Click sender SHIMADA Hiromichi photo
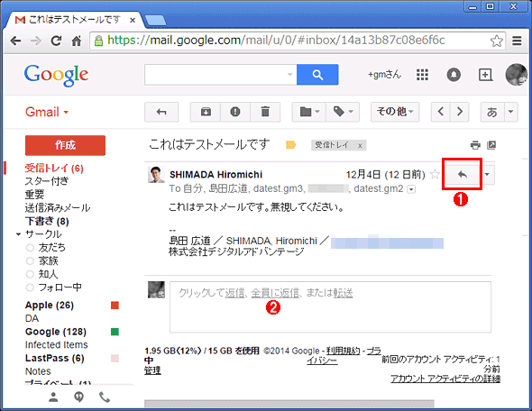Screen dimensions: 532x411 156,175
